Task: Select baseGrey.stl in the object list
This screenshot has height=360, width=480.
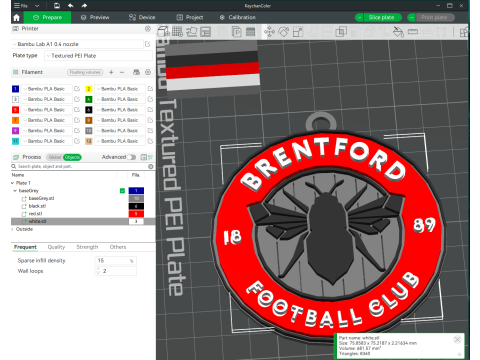Action: [x=41, y=198]
